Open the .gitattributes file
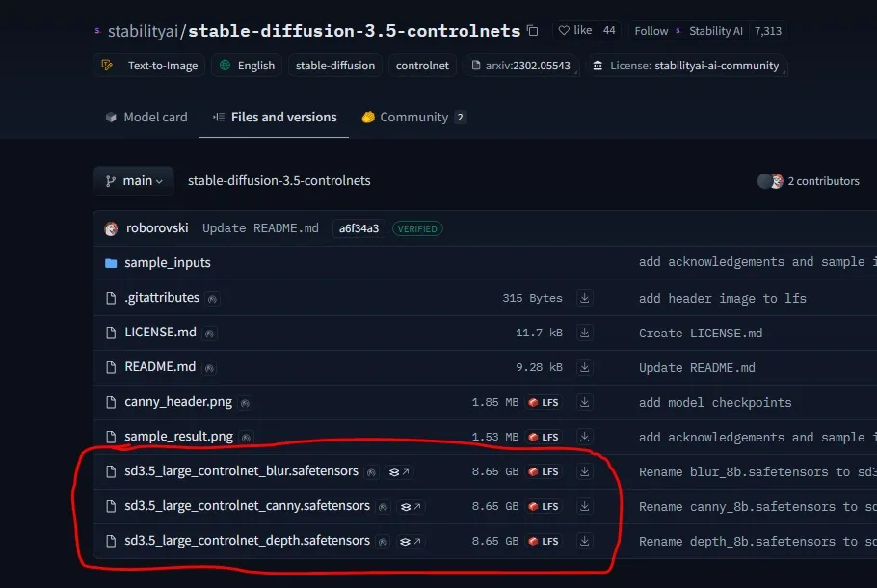Viewport: 877px width, 588px height. 162,298
